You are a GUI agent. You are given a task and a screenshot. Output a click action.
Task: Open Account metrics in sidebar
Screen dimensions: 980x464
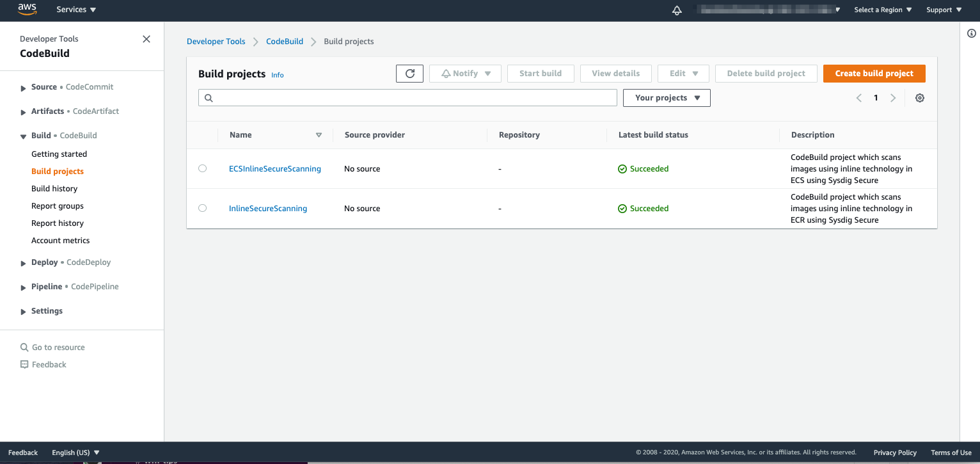[61, 241]
